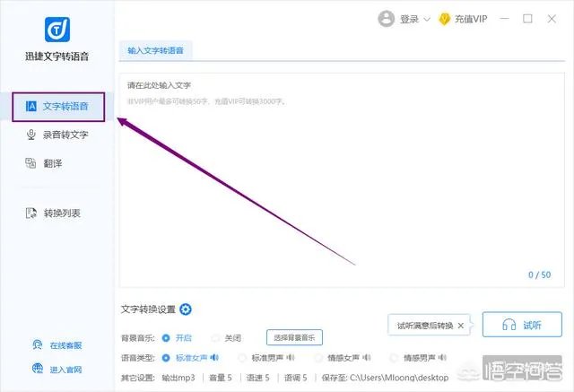Click the 充值VIP text
The width and height of the screenshot is (574, 392).
471,19
